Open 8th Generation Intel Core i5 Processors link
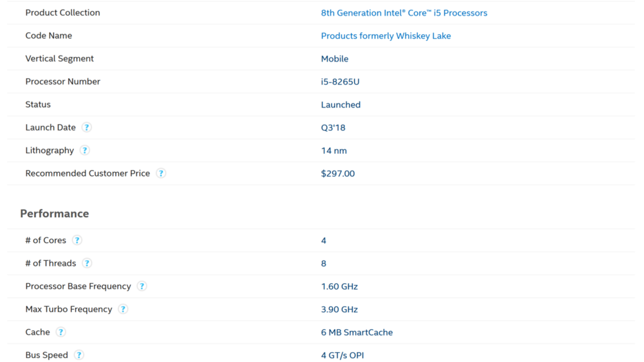This screenshot has width=644, height=362. [x=404, y=13]
